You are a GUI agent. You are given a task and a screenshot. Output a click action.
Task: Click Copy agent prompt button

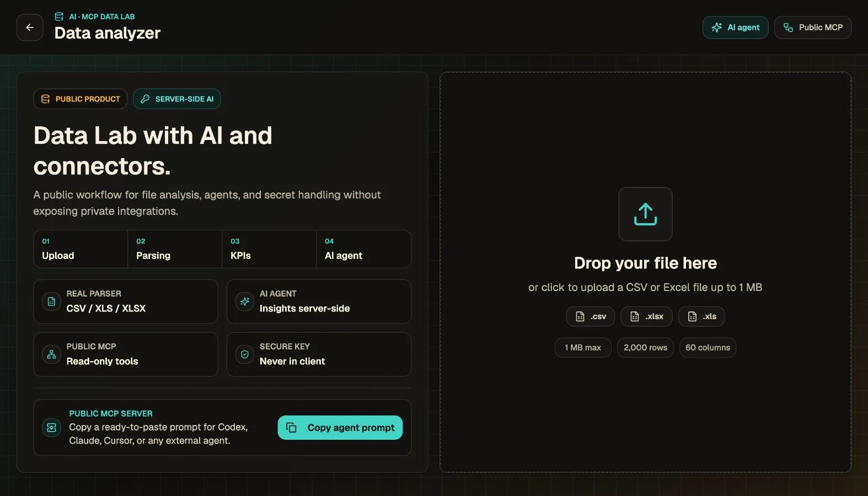[x=340, y=428]
